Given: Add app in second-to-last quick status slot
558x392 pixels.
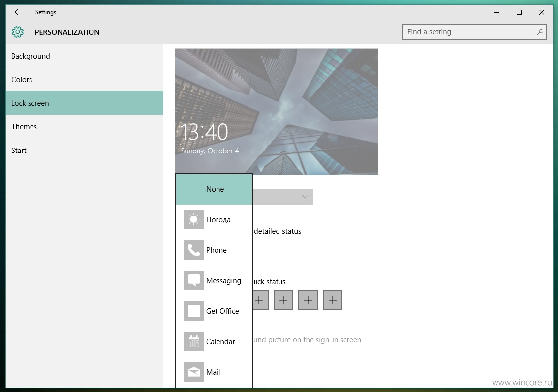Looking at the screenshot, I should tap(308, 300).
